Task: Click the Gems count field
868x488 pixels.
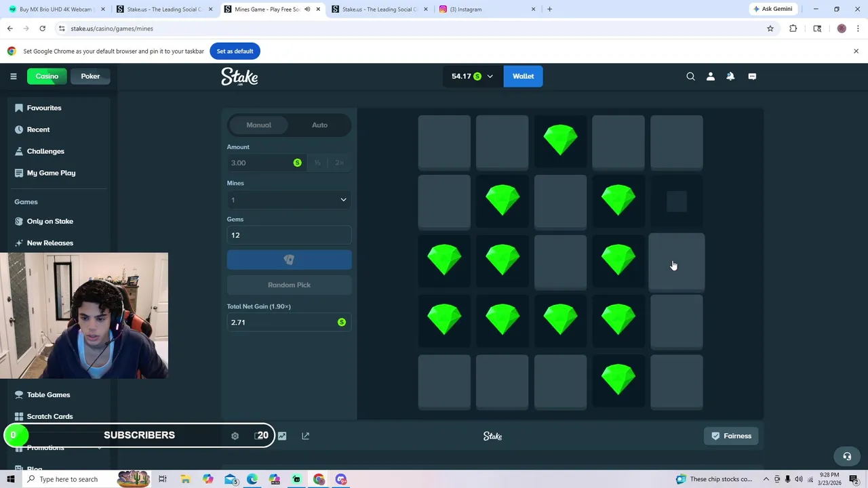Action: 289,235
